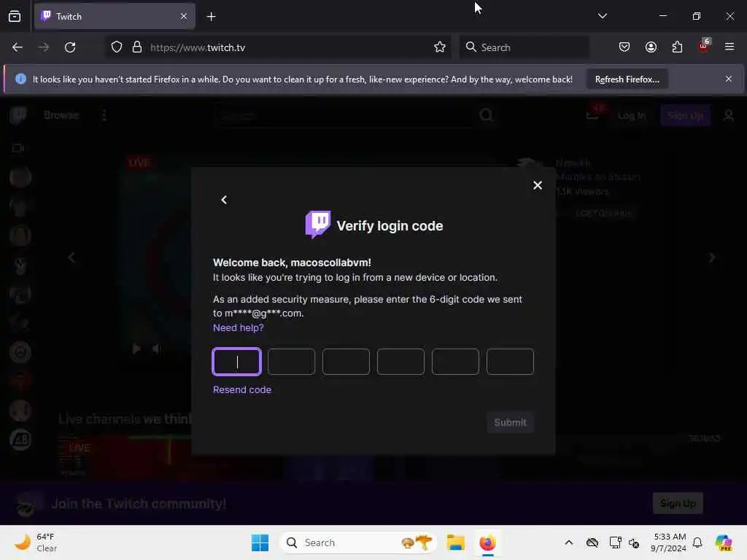Open the notification bell in taskbar
The height and width of the screenshot is (560, 747).
[x=697, y=542]
